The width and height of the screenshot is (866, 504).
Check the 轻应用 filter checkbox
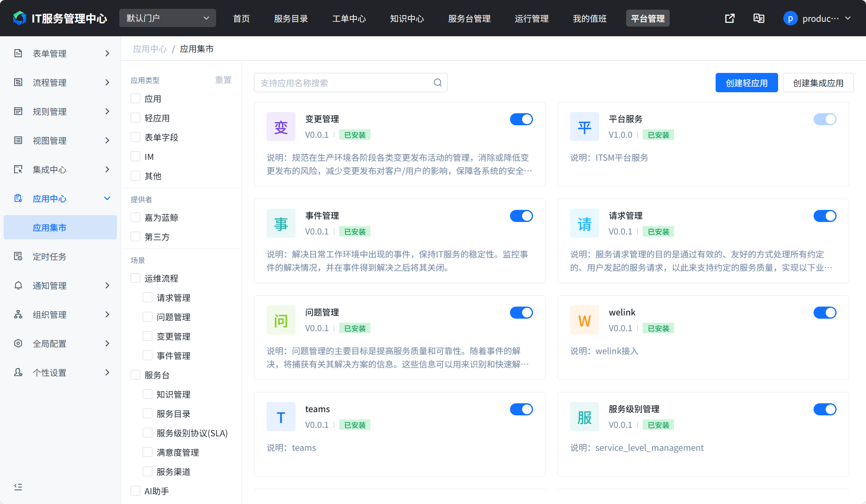pos(135,117)
